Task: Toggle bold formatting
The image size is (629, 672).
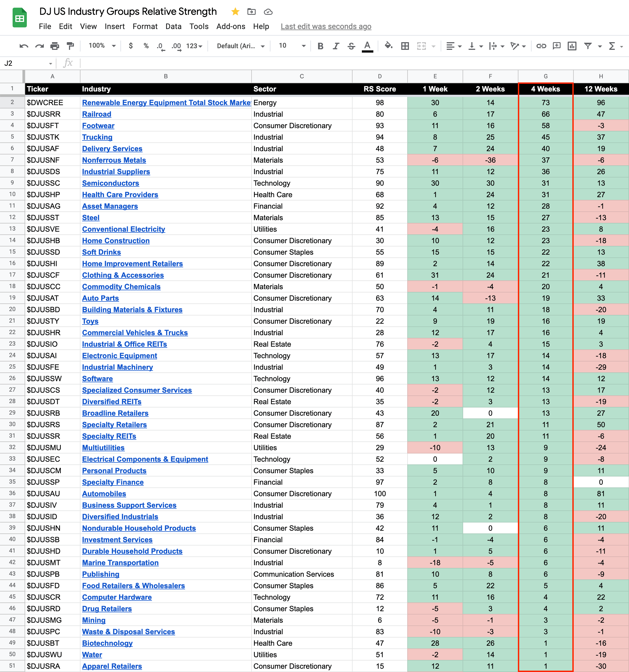Action: coord(320,46)
